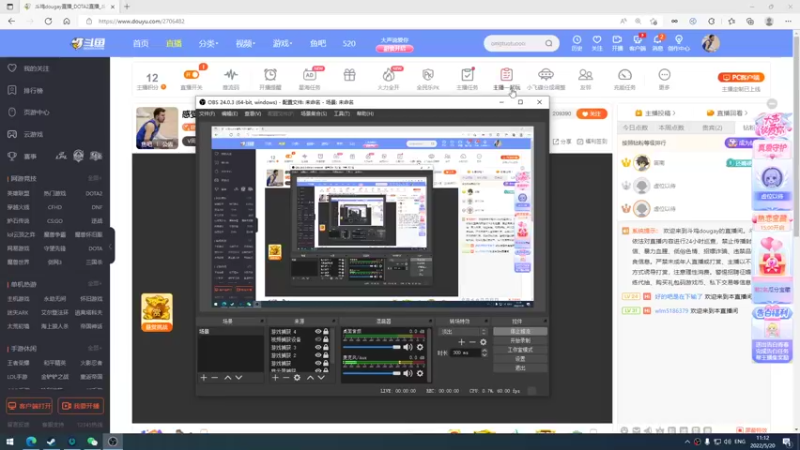800x450 pixels.
Task: Open the 首页 home tab
Action: point(140,43)
